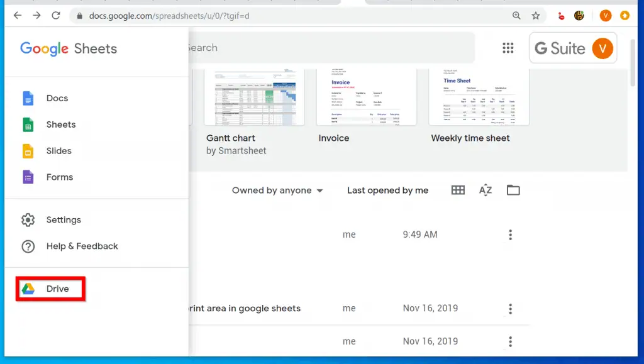Open the Gantt chart template thumbnail
Screen dimensions: 644x364
click(x=254, y=97)
